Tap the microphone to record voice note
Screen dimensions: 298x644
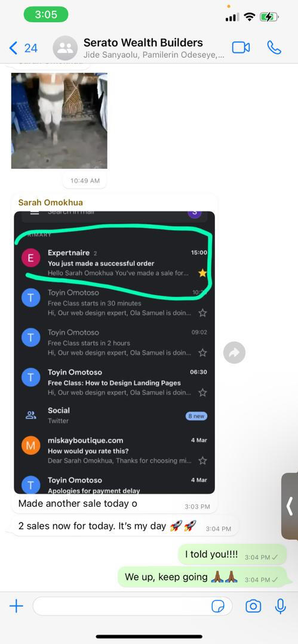(280, 606)
